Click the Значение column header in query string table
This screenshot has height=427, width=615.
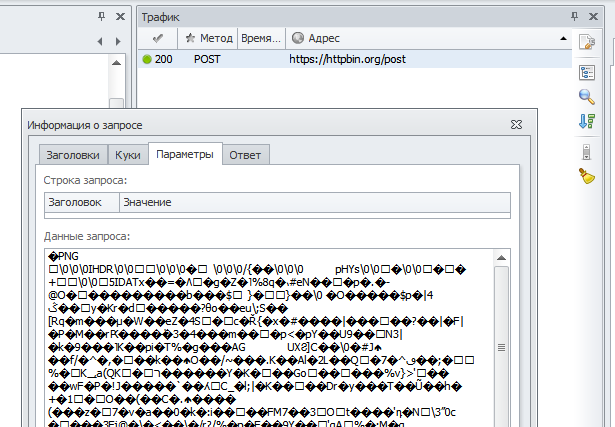(x=315, y=202)
